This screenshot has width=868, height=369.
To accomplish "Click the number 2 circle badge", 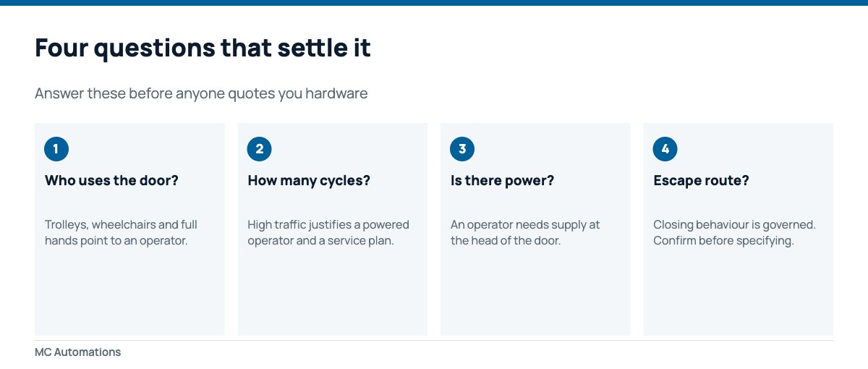I will (259, 150).
